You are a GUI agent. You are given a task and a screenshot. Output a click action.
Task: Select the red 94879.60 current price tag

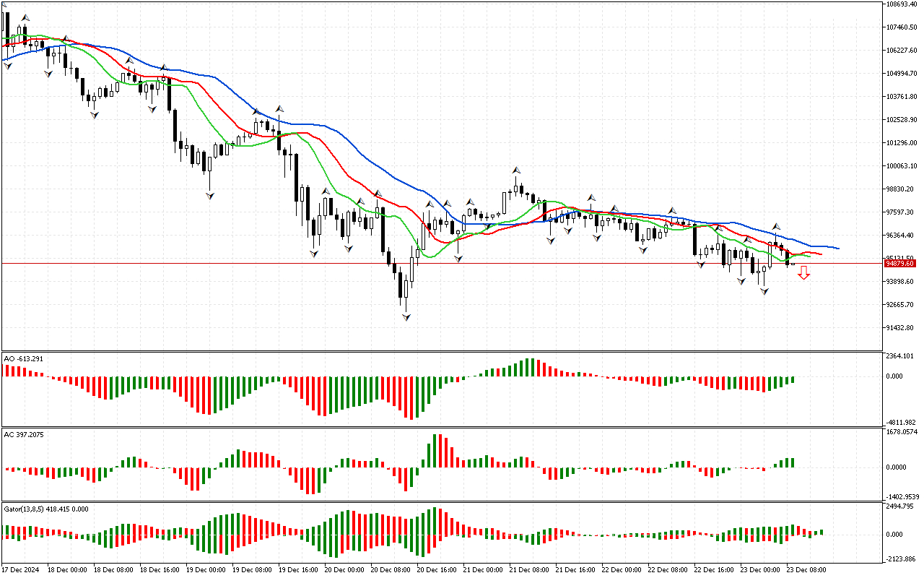900,264
